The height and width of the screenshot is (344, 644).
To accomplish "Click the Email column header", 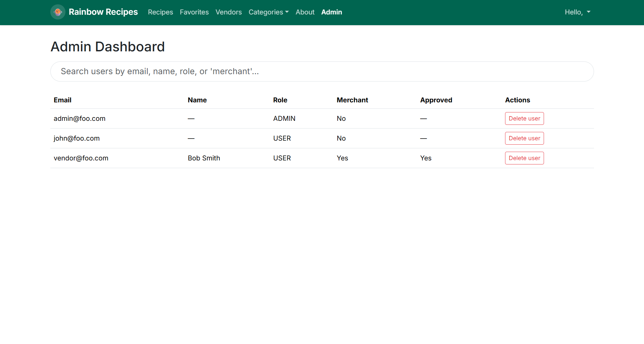I will point(62,100).
